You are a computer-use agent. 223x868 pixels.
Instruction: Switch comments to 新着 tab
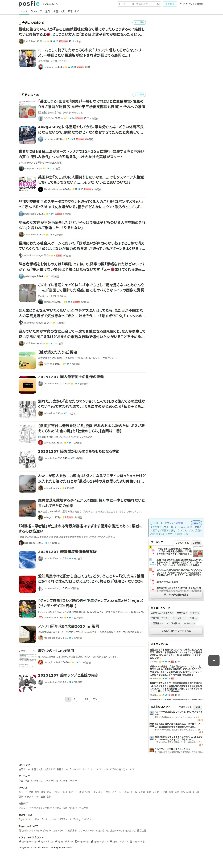click(198, 707)
